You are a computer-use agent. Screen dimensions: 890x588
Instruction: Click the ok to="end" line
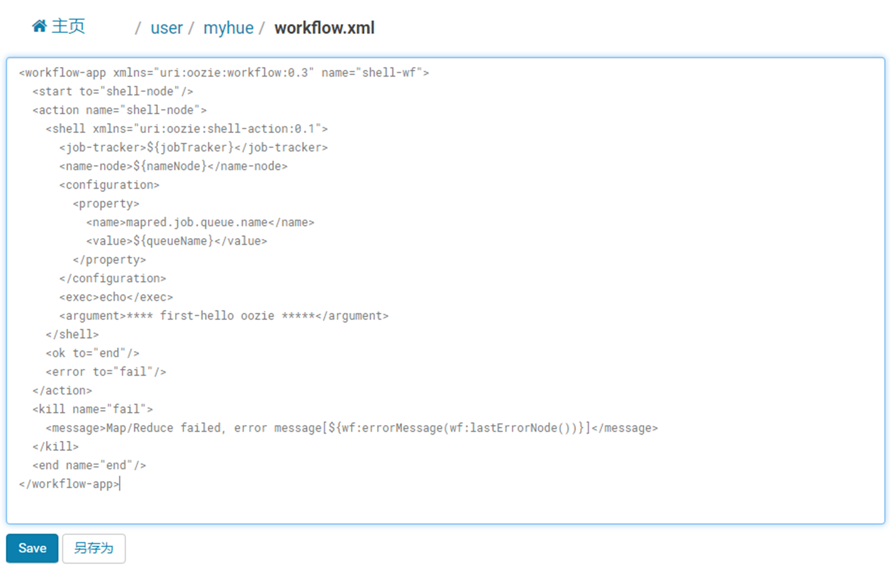[92, 353]
